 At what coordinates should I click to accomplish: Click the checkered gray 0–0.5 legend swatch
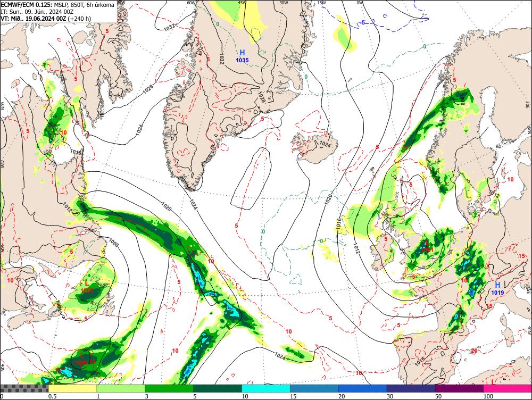24,388
